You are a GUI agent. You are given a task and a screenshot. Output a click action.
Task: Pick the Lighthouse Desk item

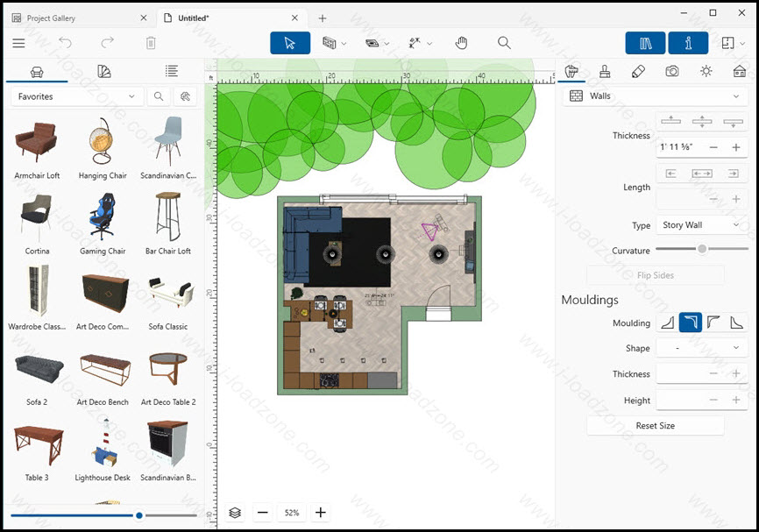click(x=103, y=450)
